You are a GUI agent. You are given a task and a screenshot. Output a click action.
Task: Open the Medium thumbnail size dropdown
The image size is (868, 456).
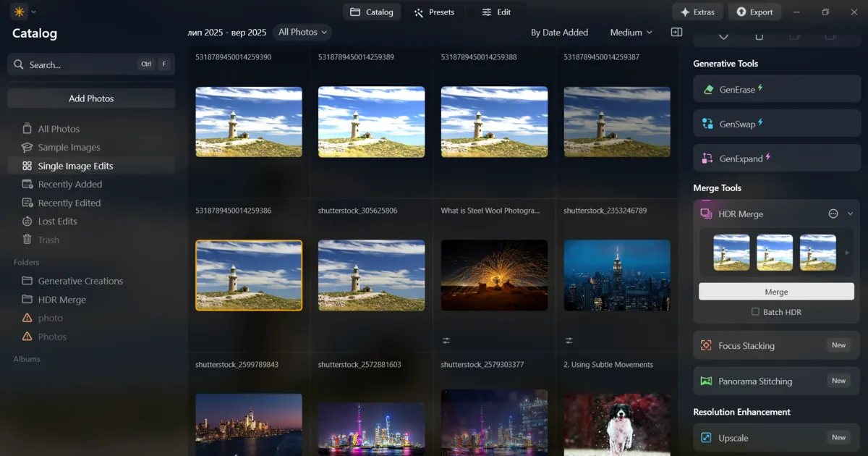pos(629,32)
